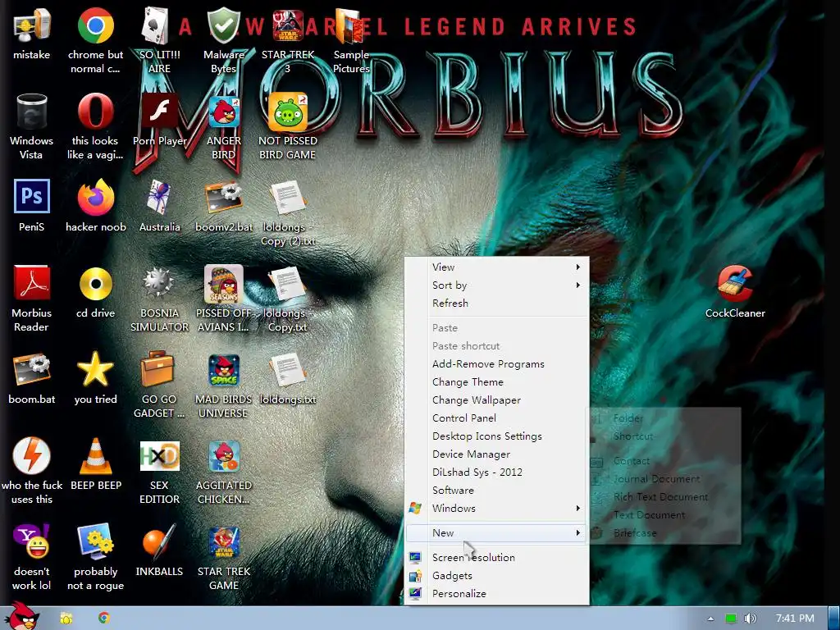Select the boom.bat file icon
The image size is (840, 630).
(32, 369)
